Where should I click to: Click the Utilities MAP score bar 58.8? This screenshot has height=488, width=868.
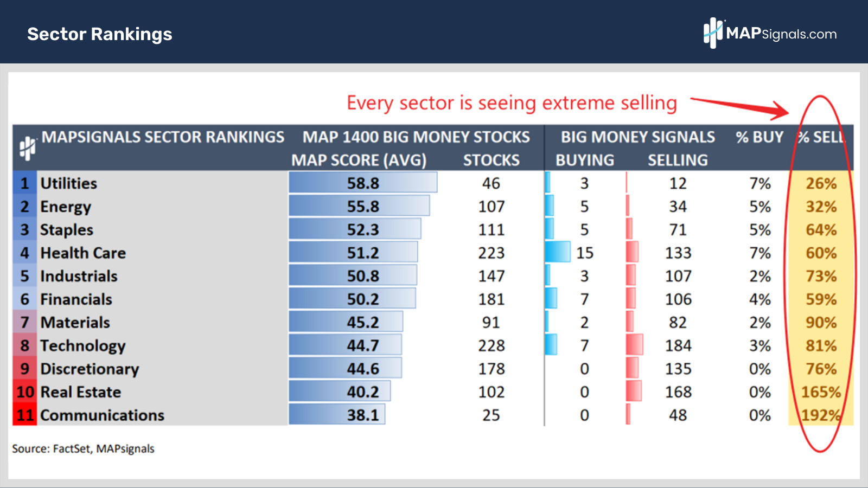[x=363, y=183]
